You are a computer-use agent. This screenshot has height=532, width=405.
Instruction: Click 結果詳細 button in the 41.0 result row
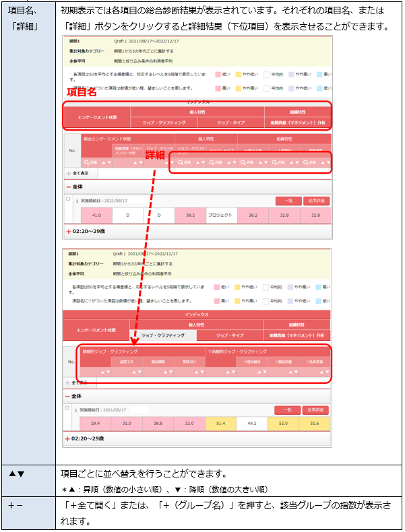(317, 201)
